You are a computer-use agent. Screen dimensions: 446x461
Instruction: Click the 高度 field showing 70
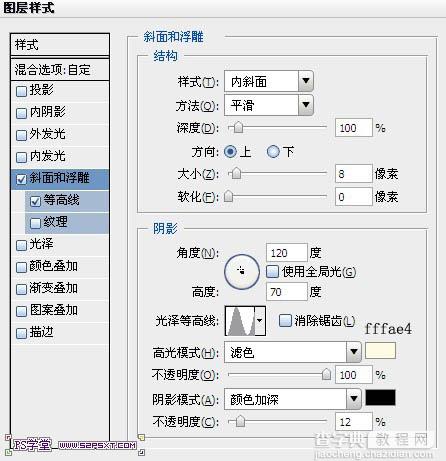point(287,292)
